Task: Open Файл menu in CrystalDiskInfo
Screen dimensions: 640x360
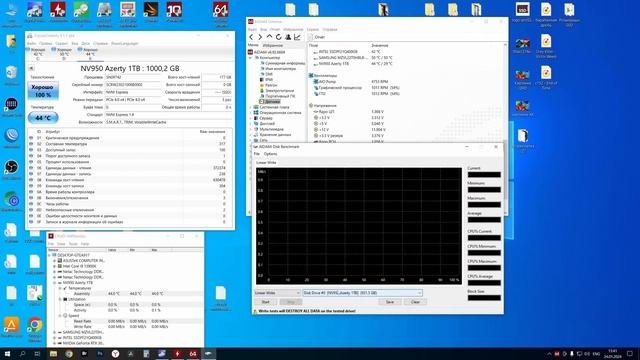Action: point(31,43)
